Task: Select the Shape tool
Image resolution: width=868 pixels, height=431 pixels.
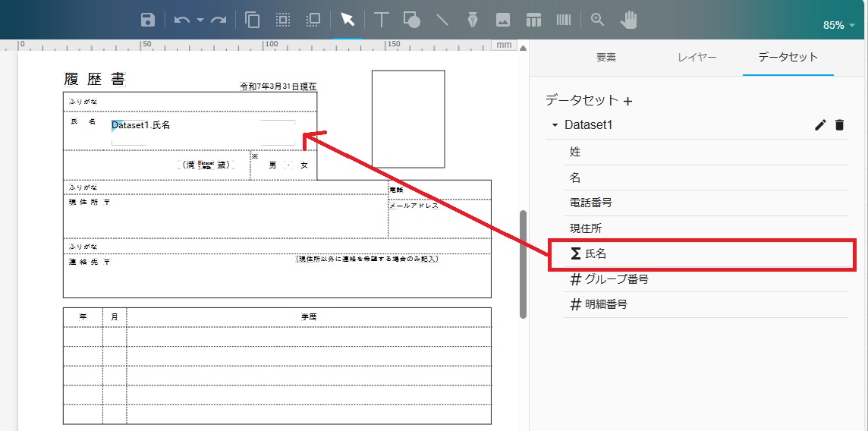Action: (412, 20)
